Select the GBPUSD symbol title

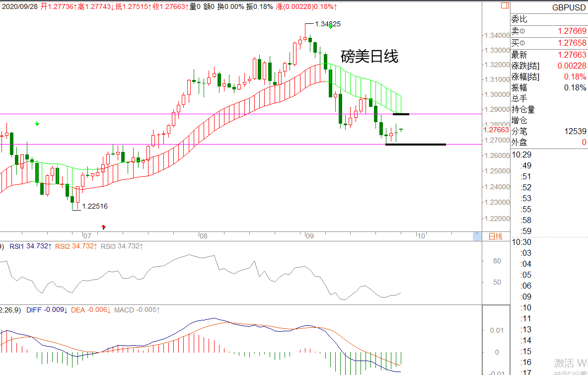click(x=569, y=7)
